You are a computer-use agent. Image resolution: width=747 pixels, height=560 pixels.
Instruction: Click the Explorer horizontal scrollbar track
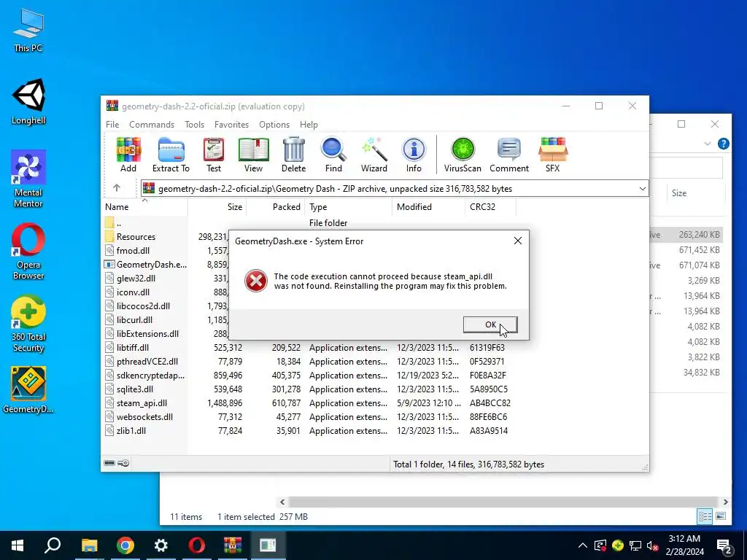[x=503, y=502]
